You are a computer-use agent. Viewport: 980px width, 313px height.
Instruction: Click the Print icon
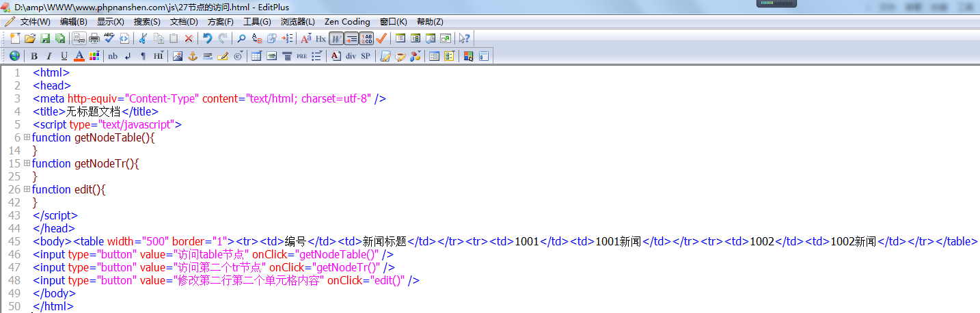pyautogui.click(x=94, y=38)
